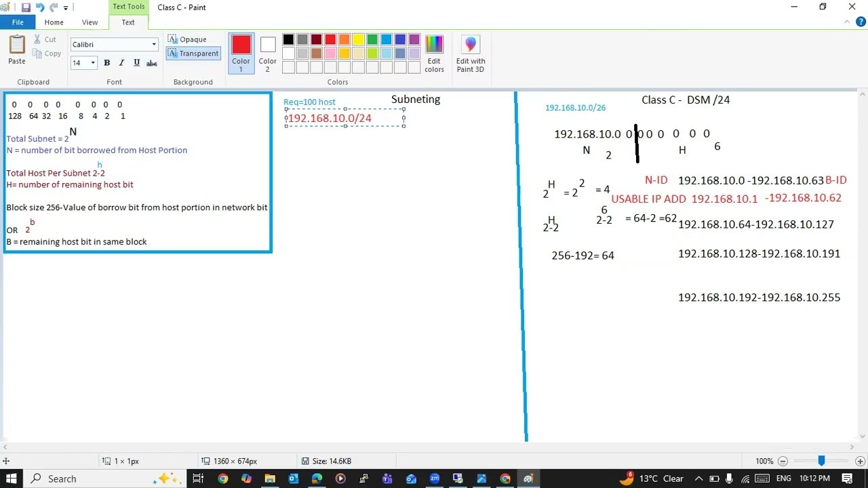The height and width of the screenshot is (488, 868).
Task: Click the 'Total Subnet = 2' text
Action: tap(37, 139)
